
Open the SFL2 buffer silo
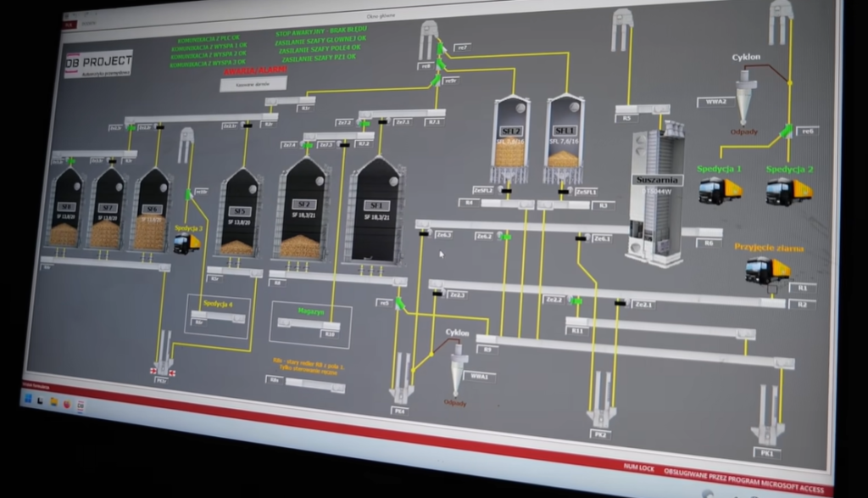(510, 138)
